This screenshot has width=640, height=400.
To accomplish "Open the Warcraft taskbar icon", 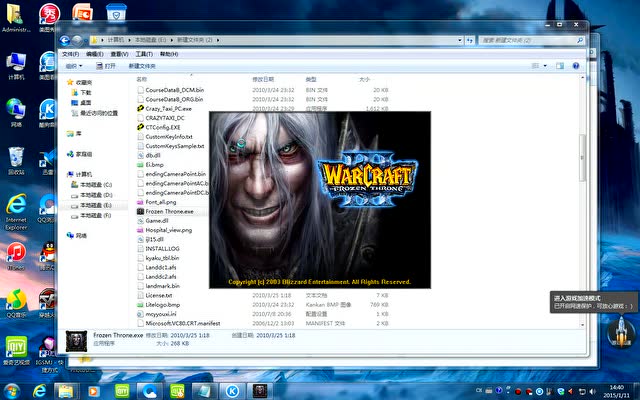I will pyautogui.click(x=259, y=389).
